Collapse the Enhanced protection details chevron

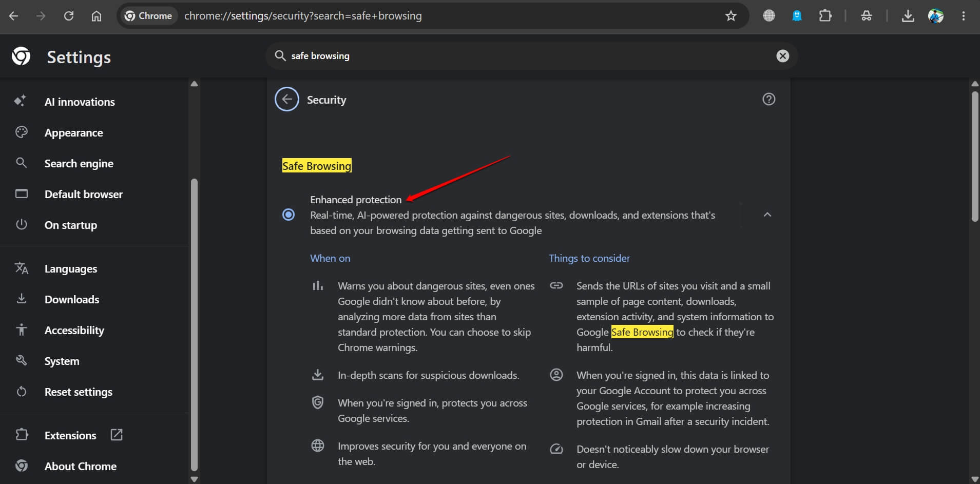coord(767,215)
